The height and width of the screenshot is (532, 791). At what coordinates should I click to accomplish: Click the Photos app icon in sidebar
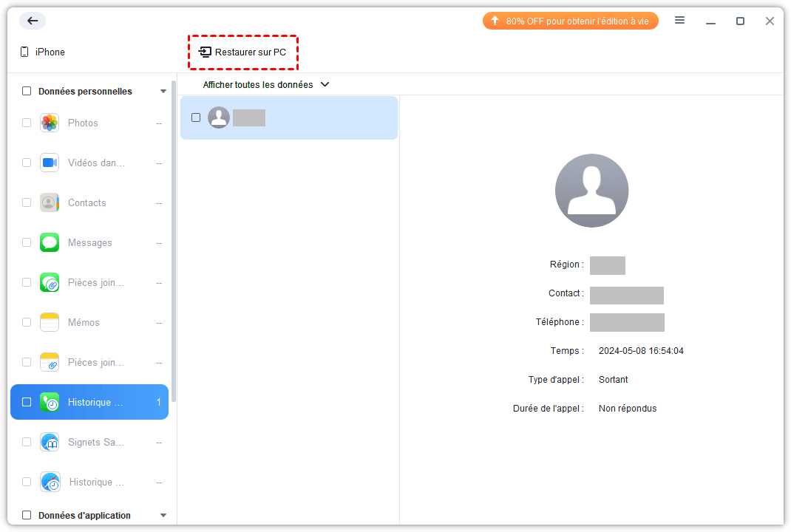click(x=50, y=123)
